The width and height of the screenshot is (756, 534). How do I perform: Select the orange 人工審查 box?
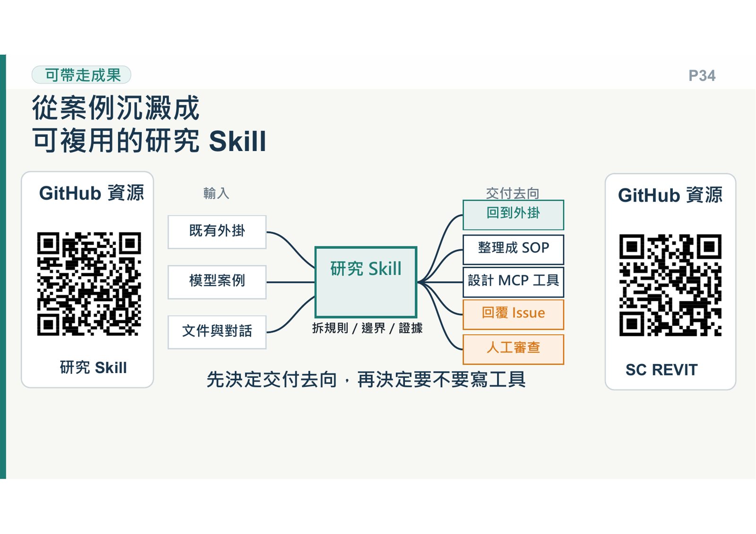(513, 349)
